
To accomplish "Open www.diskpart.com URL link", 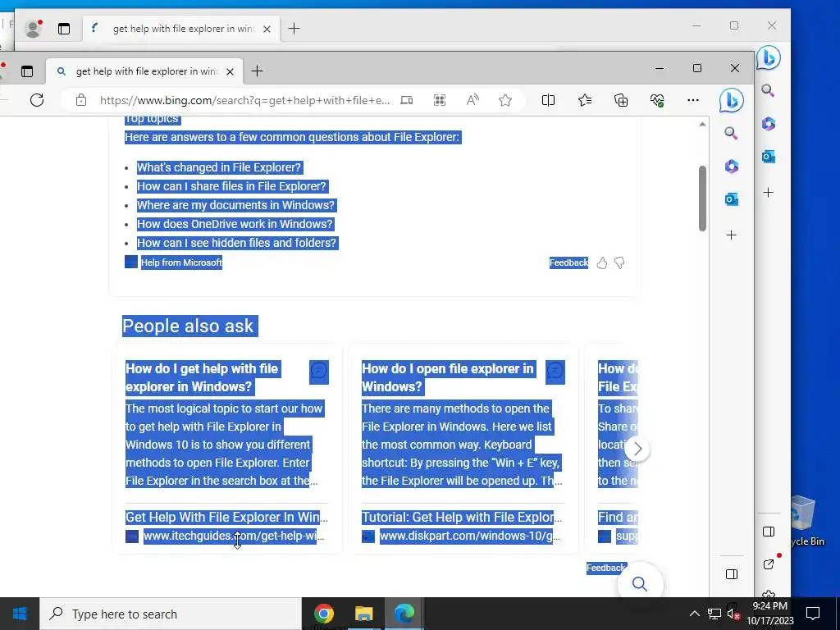I will coord(470,536).
